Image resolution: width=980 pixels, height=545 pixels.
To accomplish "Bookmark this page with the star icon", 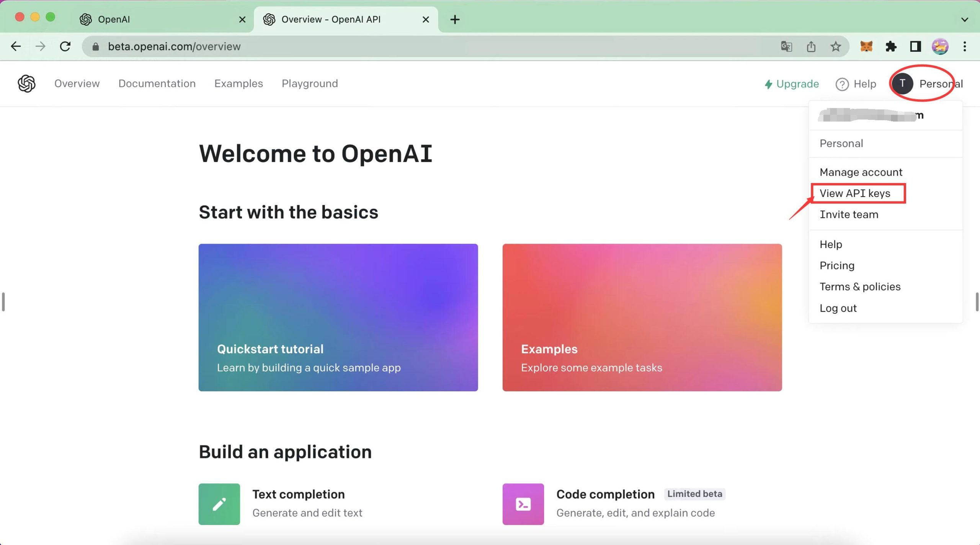I will coord(835,46).
